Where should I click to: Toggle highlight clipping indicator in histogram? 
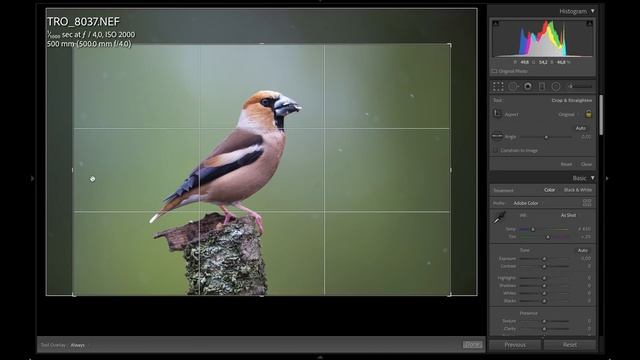589,24
